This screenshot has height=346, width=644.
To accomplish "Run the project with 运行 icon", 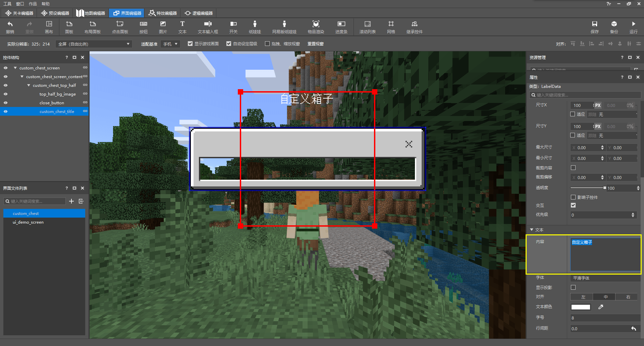I will coord(634,27).
